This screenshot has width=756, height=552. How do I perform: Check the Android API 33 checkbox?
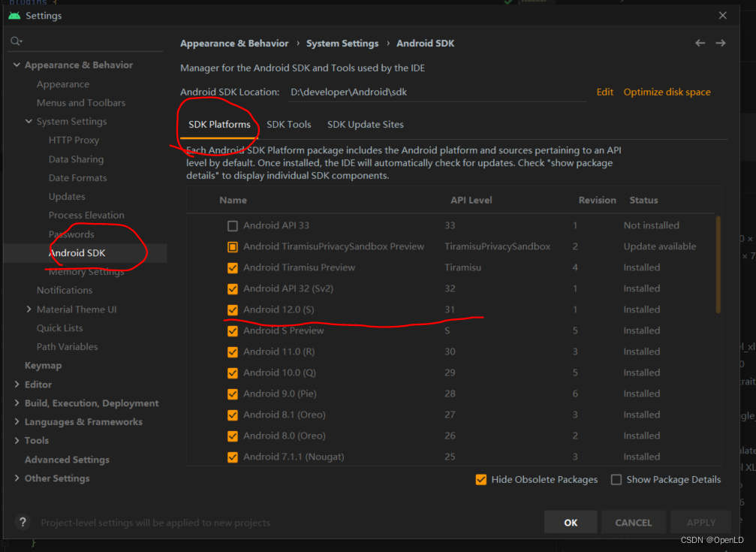coord(233,225)
